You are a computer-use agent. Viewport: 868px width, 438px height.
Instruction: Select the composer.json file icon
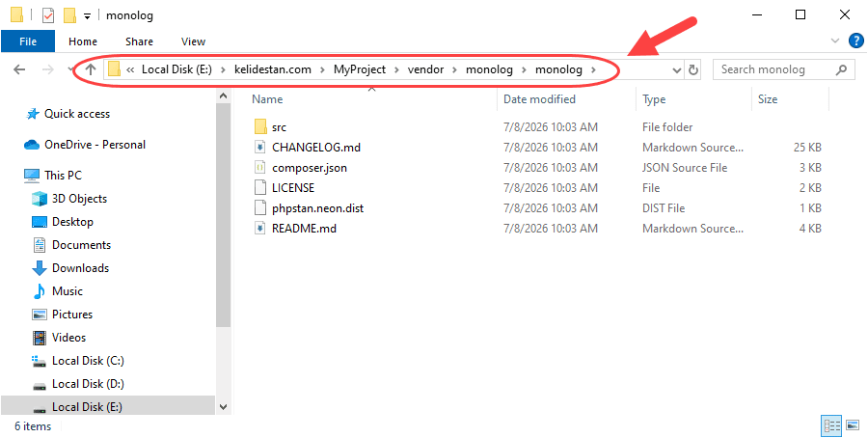(x=260, y=168)
